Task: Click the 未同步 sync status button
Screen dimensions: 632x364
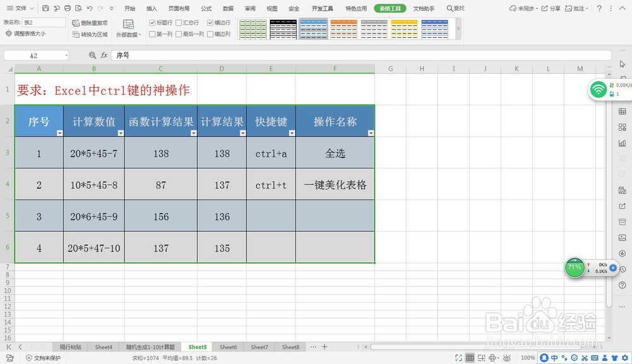Action: [x=523, y=8]
